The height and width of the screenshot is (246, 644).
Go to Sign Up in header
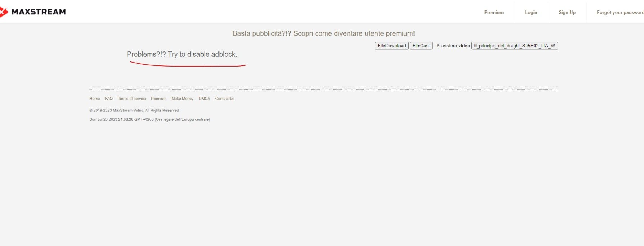coord(567,12)
